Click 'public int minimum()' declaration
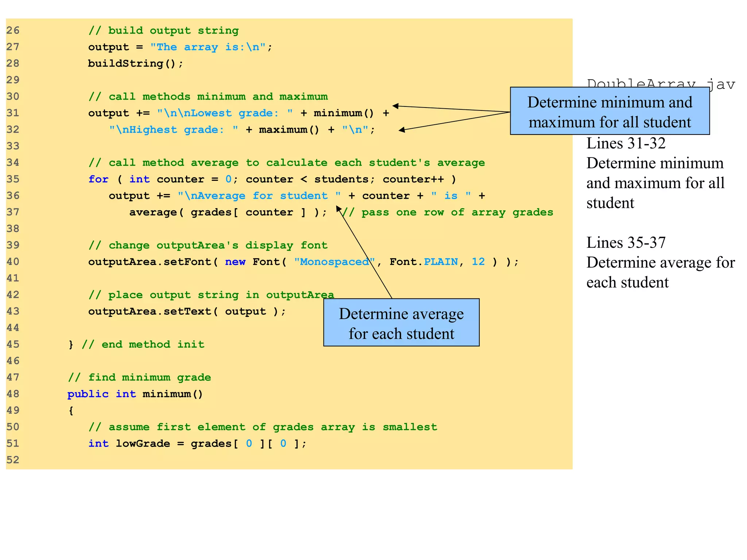 tap(135, 394)
